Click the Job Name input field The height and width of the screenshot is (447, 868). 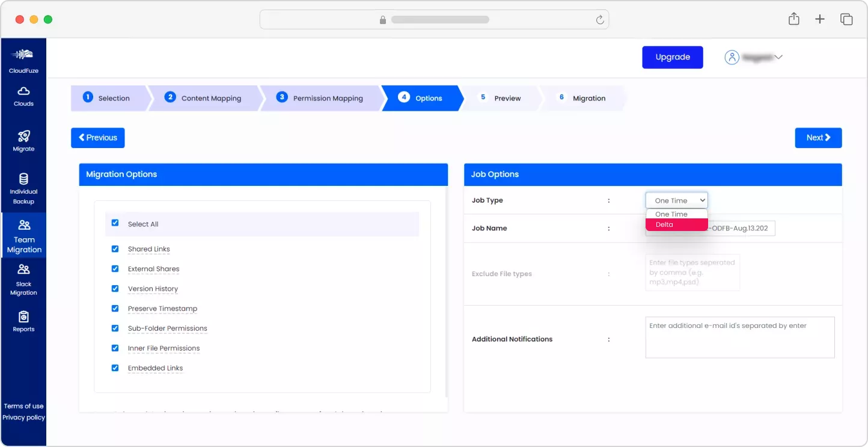711,229
